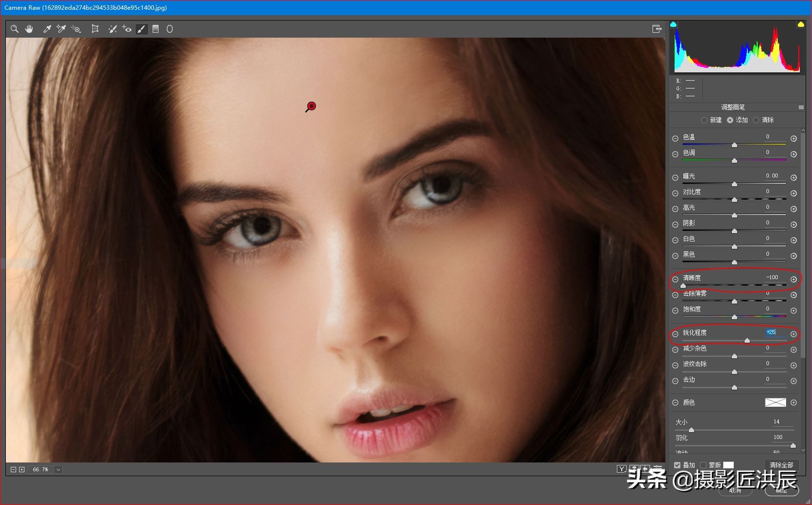Viewport: 812px width, 505px height.
Task: Enable the 蒙版 mask checkbox
Action: click(703, 465)
